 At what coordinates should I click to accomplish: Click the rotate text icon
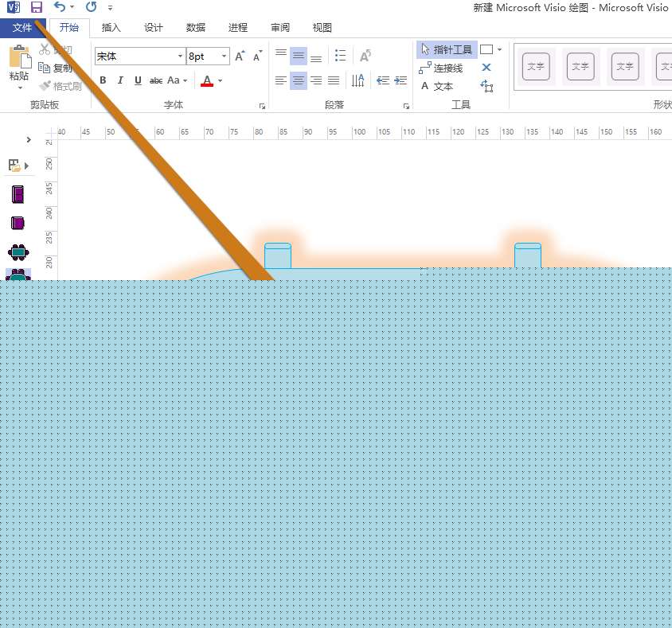[x=365, y=56]
